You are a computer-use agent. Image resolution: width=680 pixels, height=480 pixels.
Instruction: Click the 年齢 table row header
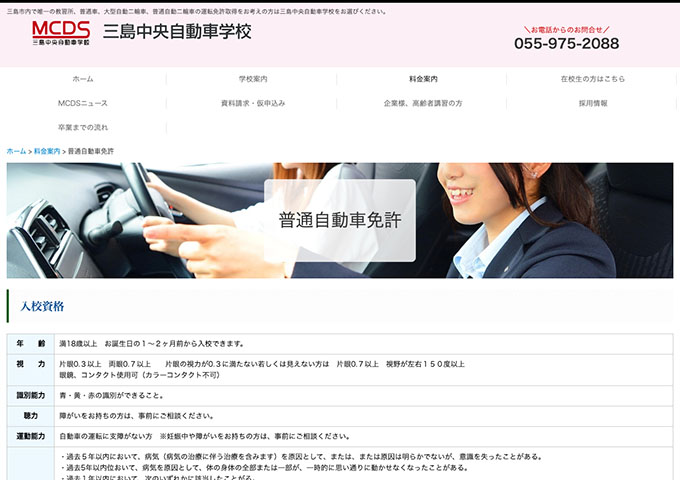point(31,344)
